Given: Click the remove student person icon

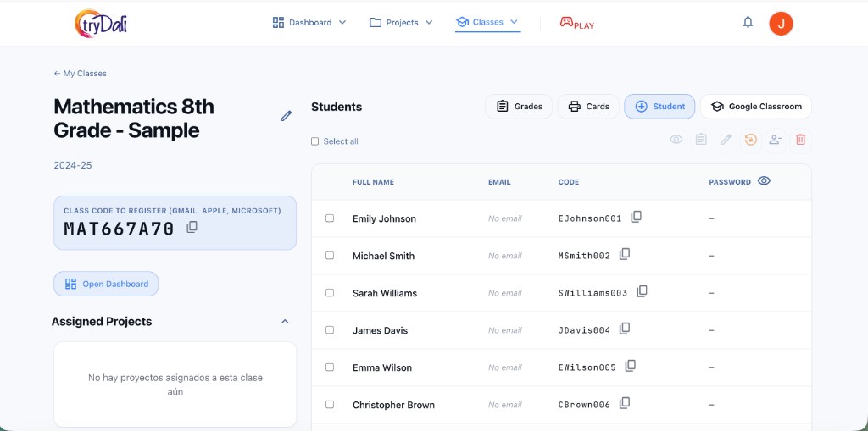Looking at the screenshot, I should (x=775, y=140).
